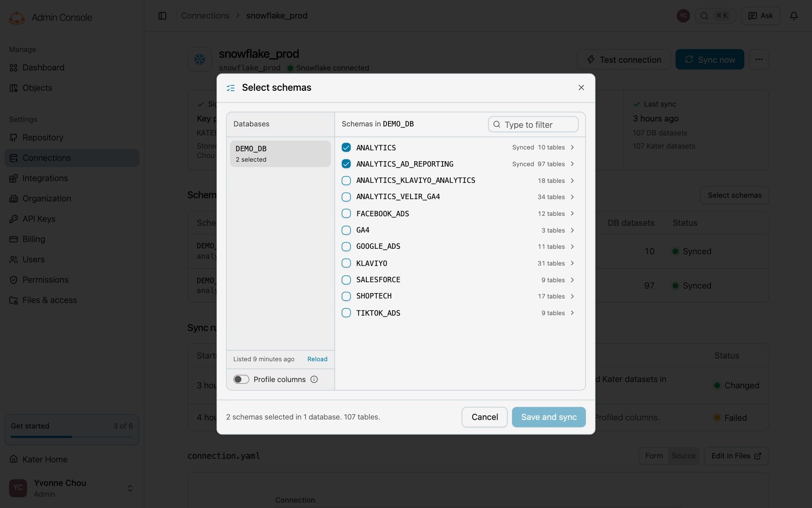Select the DEMO_DB database
The height and width of the screenshot is (508, 812).
pos(280,154)
